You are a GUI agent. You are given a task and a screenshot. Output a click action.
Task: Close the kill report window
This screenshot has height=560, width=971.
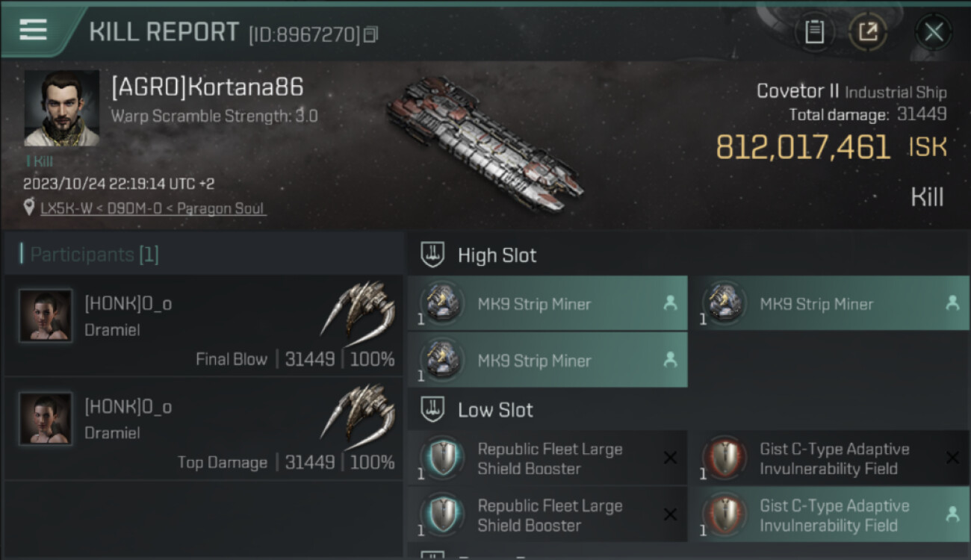[x=933, y=32]
